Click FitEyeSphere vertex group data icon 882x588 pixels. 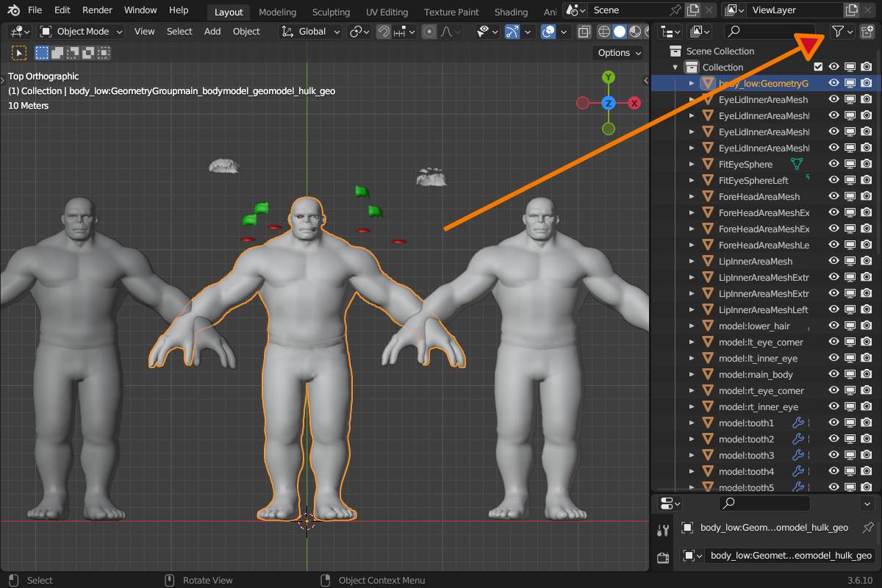796,164
